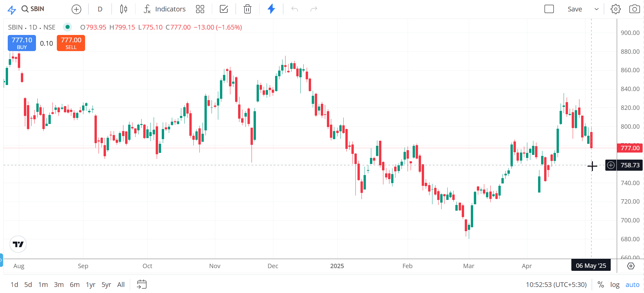Click the change value −13.00 (−1.65%)
This screenshot has width=644, height=293.
pos(218,27)
